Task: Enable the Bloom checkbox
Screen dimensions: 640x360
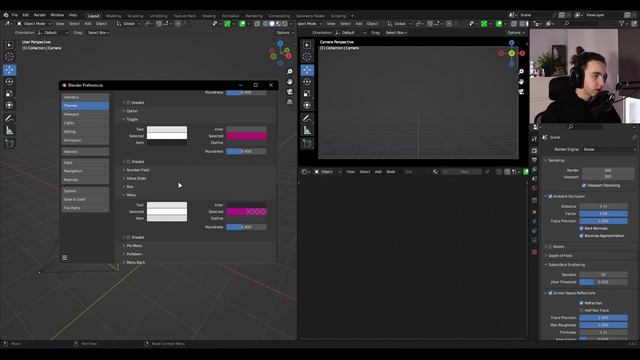Action: pyautogui.click(x=550, y=247)
